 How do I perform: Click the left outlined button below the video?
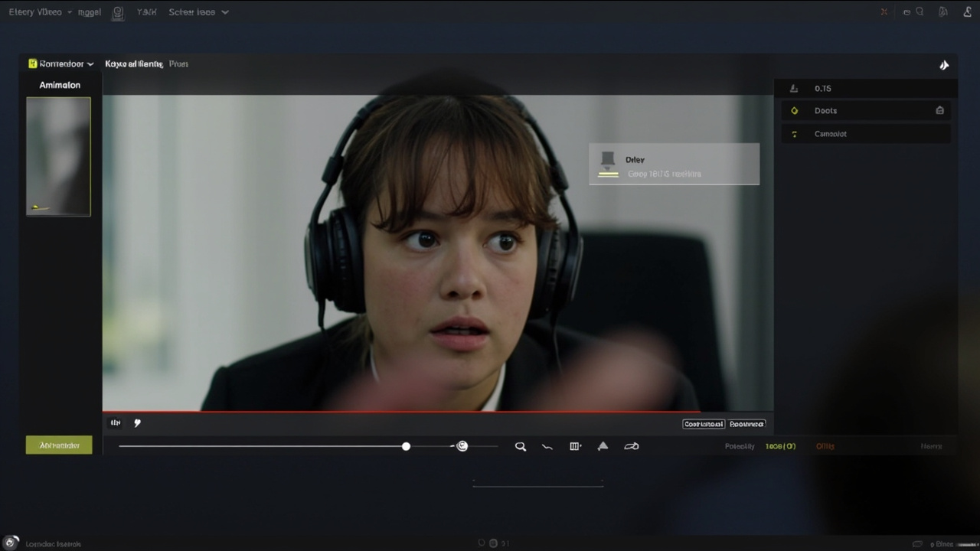[704, 424]
